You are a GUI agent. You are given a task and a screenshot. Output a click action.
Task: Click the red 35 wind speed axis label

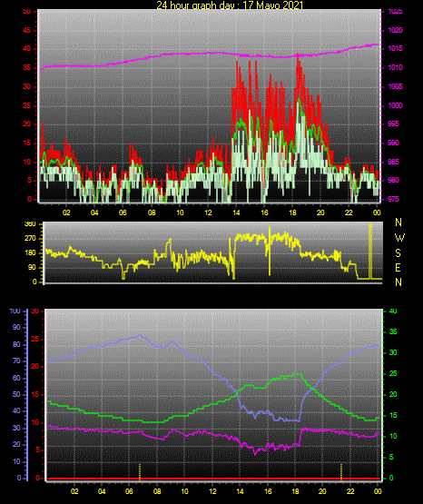(26, 67)
